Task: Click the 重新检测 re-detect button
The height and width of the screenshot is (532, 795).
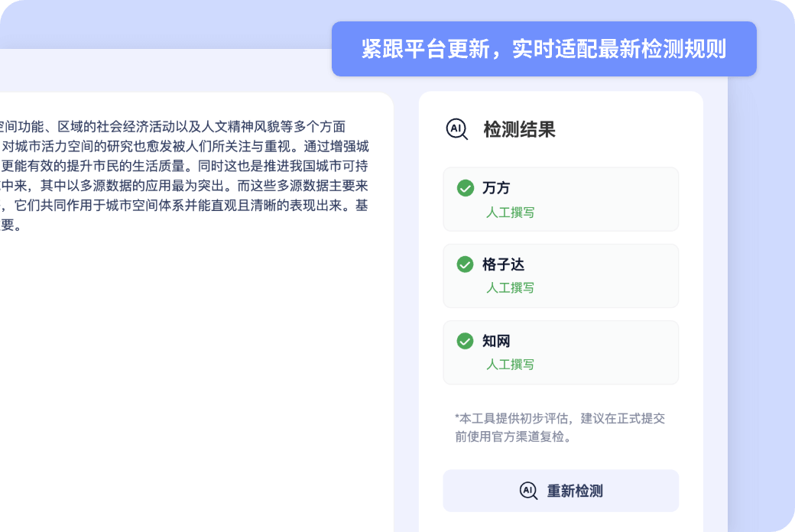Action: (x=561, y=491)
